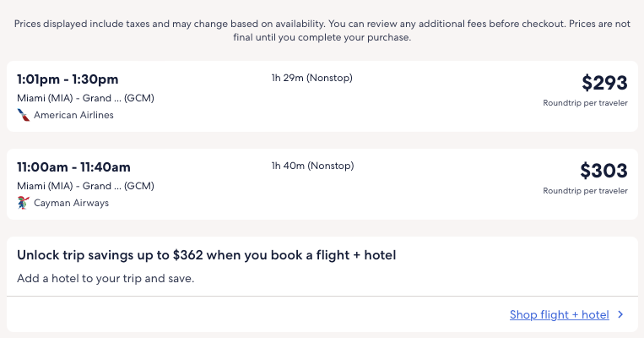Click the Add a hotel to your trip text
Viewport: 644px width, 338px height.
106,277
